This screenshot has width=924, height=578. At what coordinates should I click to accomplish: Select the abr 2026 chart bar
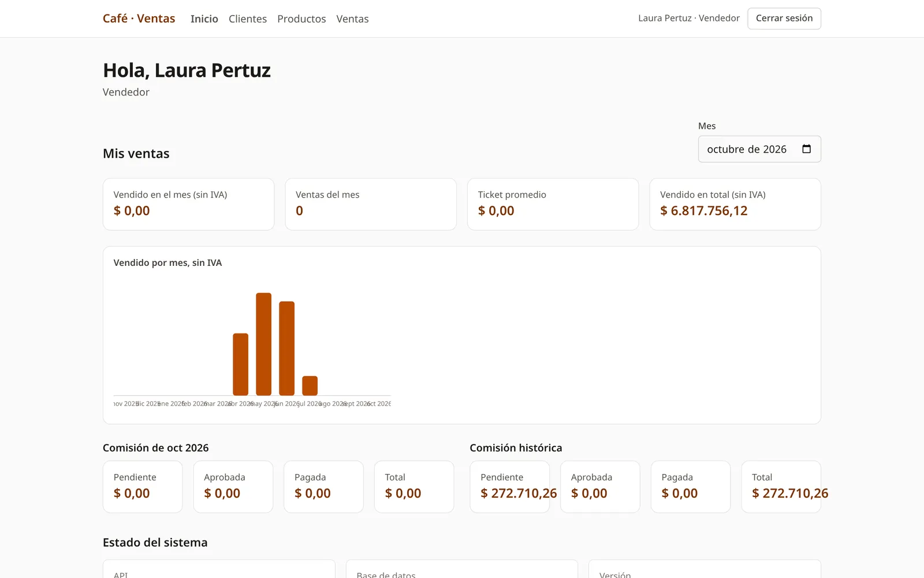point(240,364)
